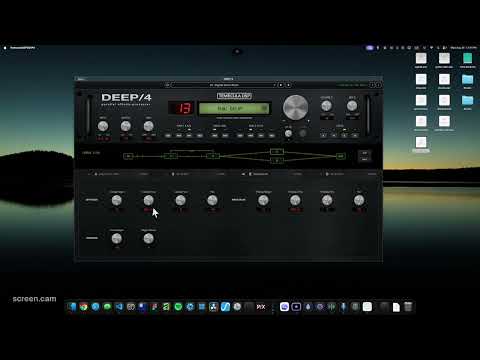
Task: Click the green LCD preset name screen
Action: pos(234,108)
